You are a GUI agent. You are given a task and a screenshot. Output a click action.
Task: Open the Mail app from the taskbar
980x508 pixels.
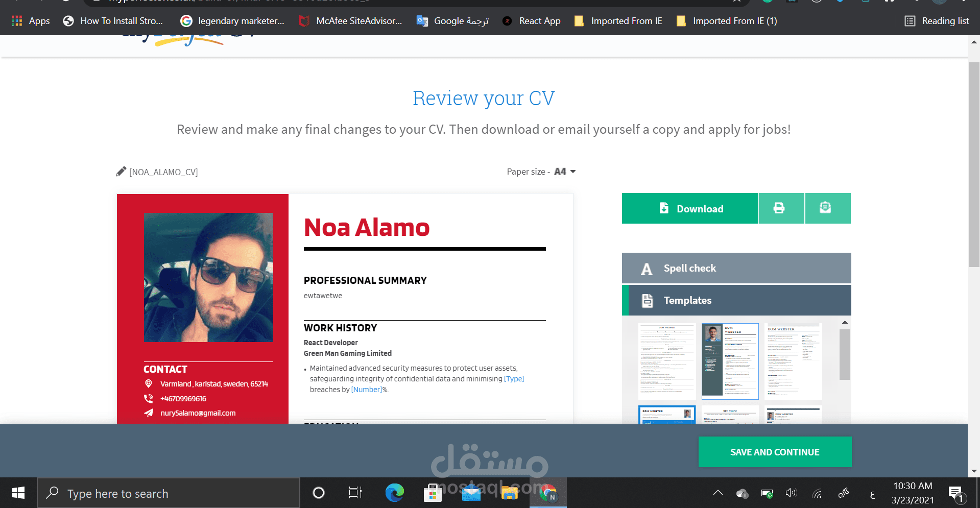(x=471, y=493)
